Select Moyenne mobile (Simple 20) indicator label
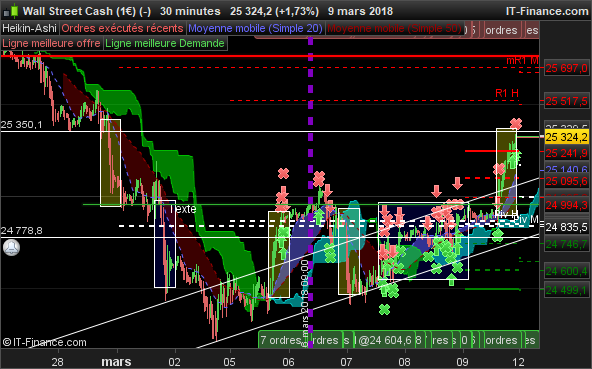 [x=255, y=28]
